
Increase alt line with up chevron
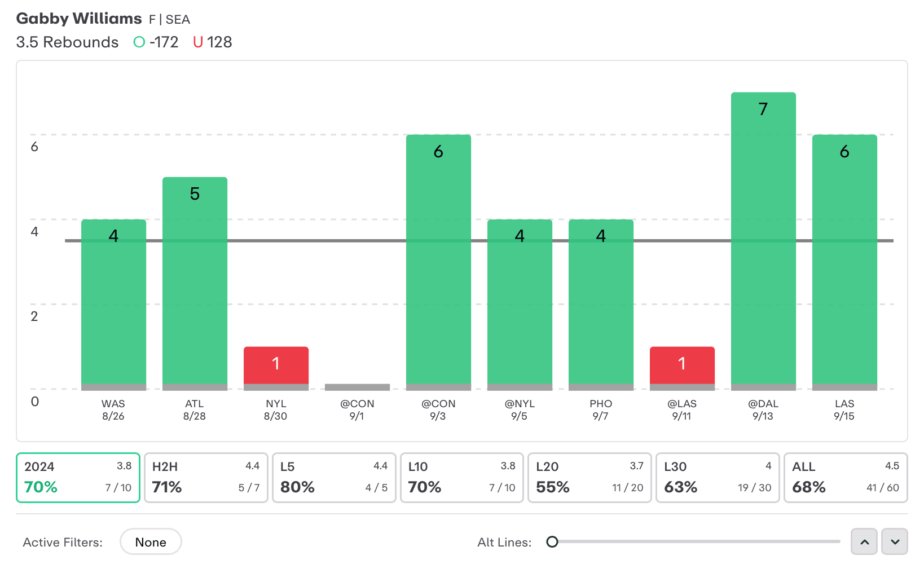pos(864,542)
